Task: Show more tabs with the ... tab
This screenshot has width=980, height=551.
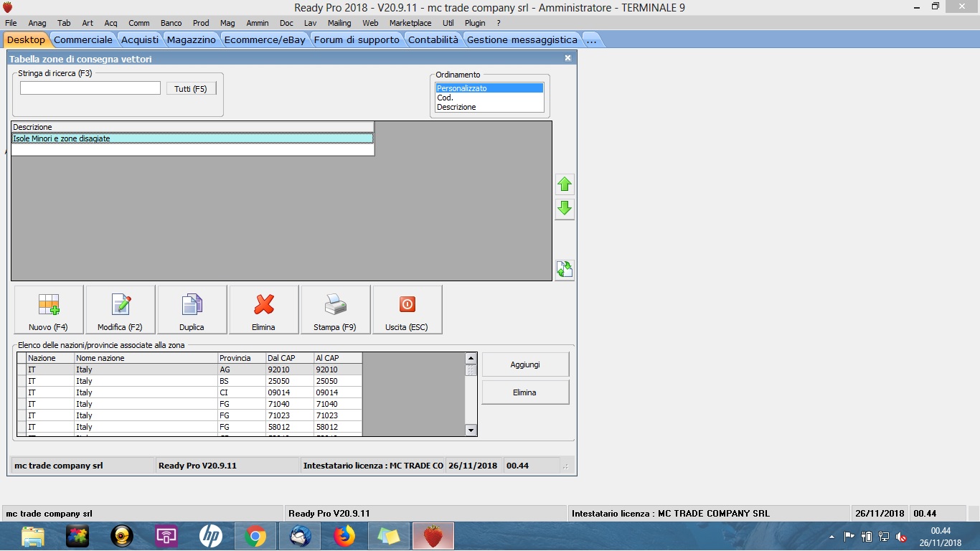Action: 592,39
